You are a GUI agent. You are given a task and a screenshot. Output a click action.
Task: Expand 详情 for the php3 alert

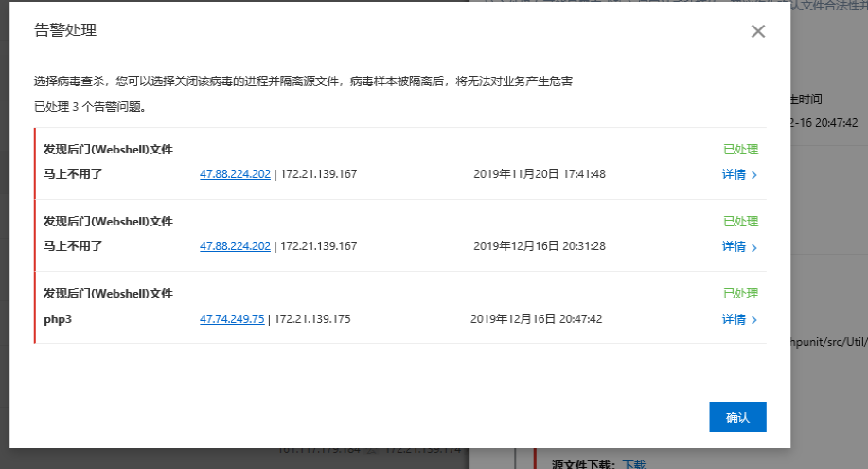734,319
